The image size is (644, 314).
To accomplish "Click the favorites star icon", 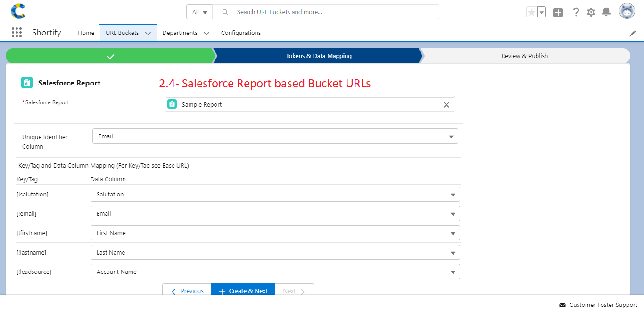I will coord(532,12).
